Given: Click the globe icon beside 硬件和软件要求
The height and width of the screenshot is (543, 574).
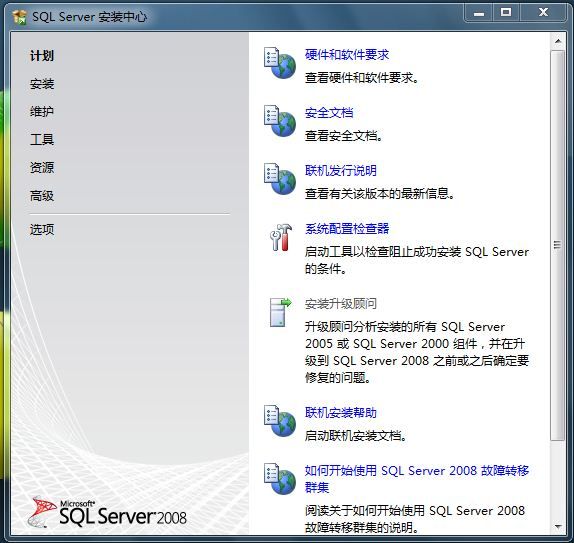Looking at the screenshot, I should point(280,63).
